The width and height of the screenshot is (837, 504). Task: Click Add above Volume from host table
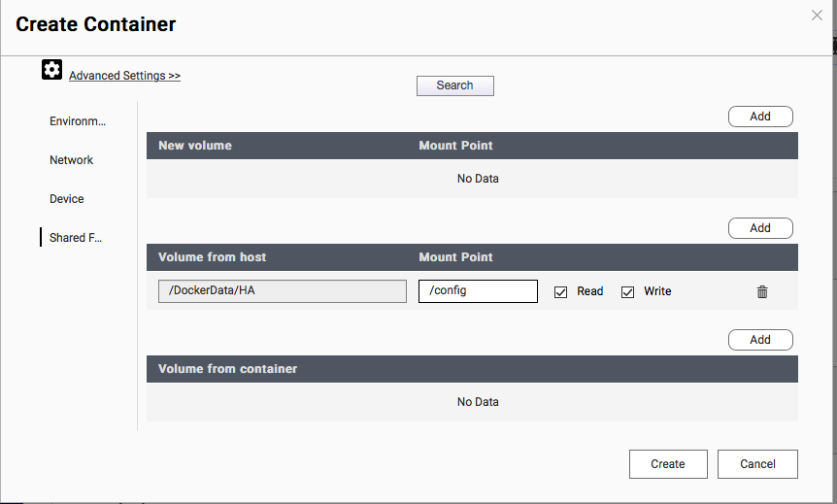[760, 228]
